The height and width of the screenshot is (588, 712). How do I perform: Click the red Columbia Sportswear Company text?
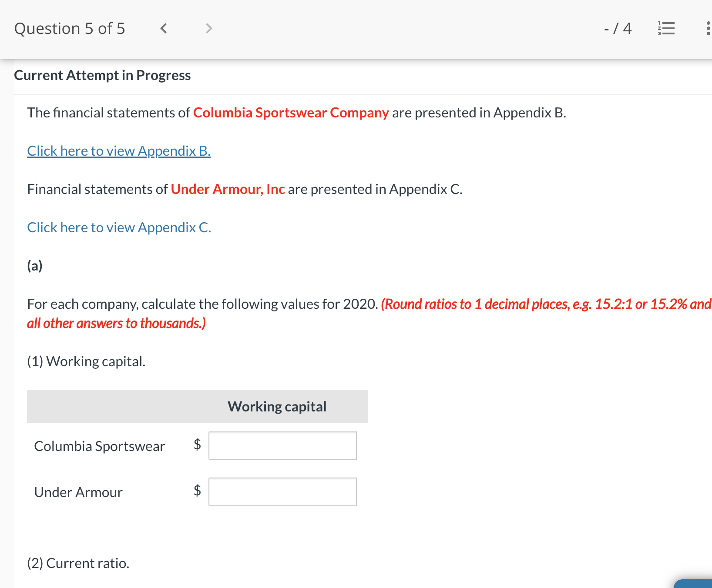(291, 113)
